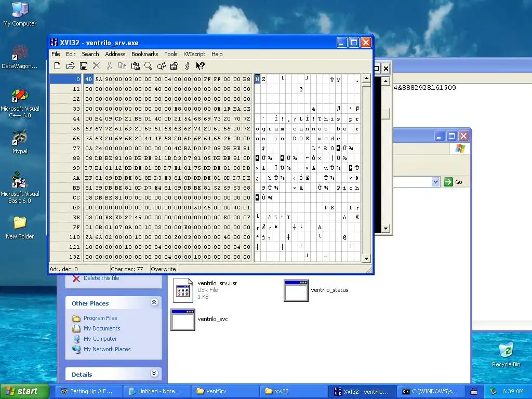Click the Copy toolbar icon
532x399 pixels.
click(122, 66)
